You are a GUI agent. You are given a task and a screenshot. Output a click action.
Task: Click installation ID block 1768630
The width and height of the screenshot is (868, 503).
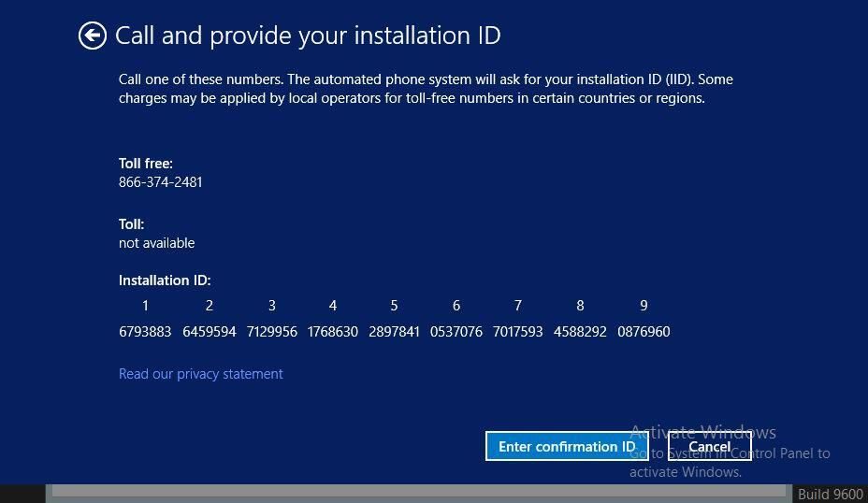[332, 332]
